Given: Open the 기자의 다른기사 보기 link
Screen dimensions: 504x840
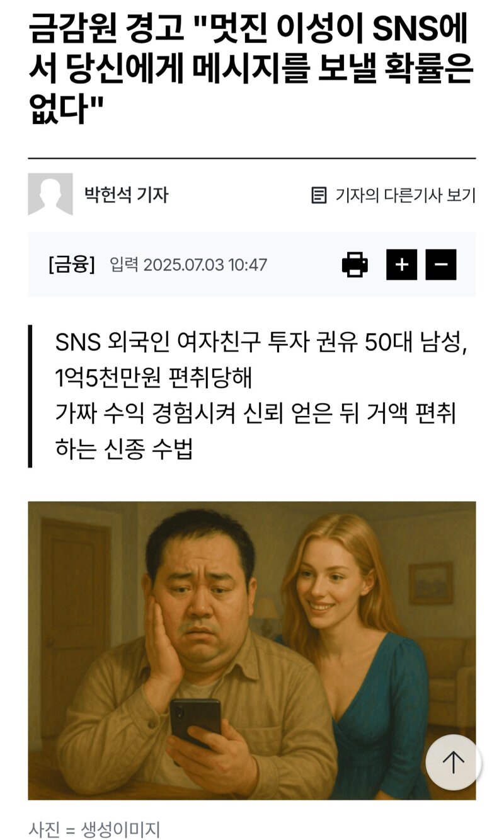Looking at the screenshot, I should [x=405, y=195].
